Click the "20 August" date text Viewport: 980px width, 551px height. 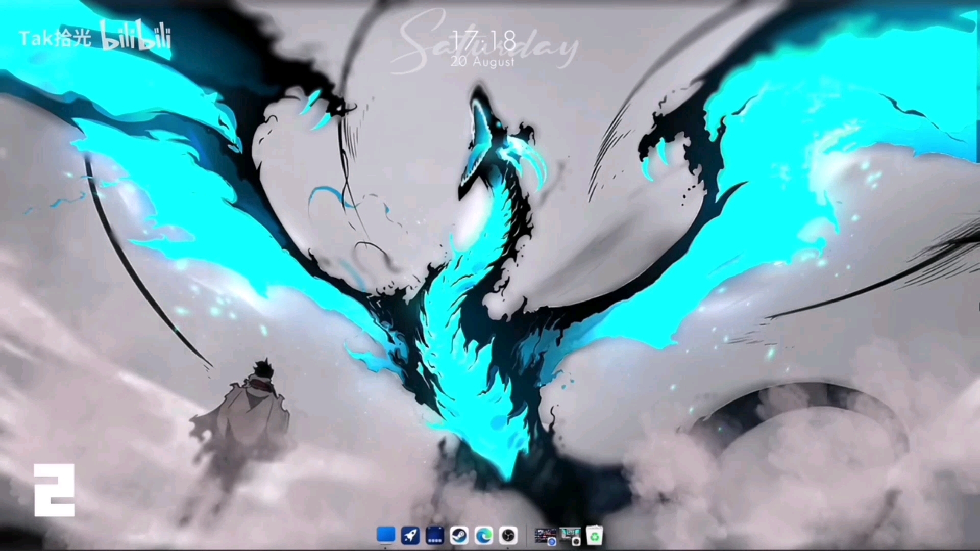483,62
